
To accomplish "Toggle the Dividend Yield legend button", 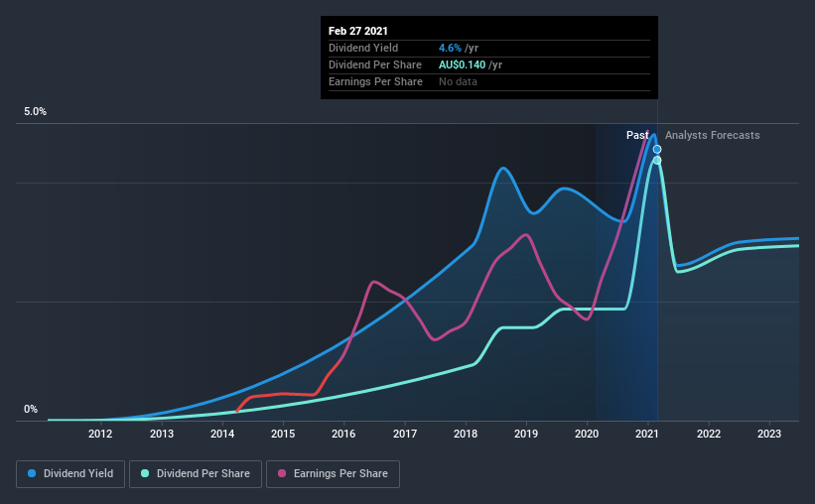I will click(70, 474).
